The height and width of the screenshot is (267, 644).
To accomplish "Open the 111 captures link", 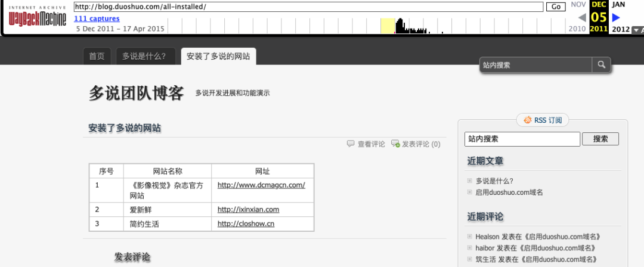I will point(97,18).
